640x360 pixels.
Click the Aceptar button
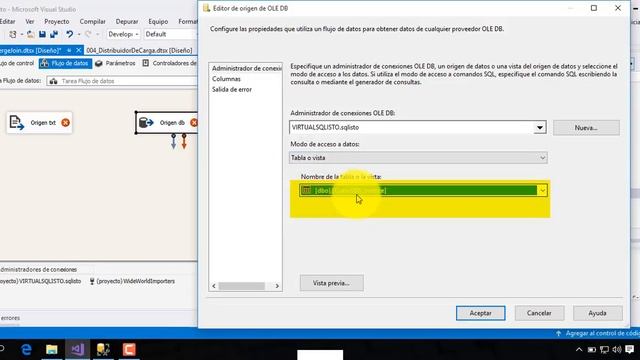pos(480,313)
